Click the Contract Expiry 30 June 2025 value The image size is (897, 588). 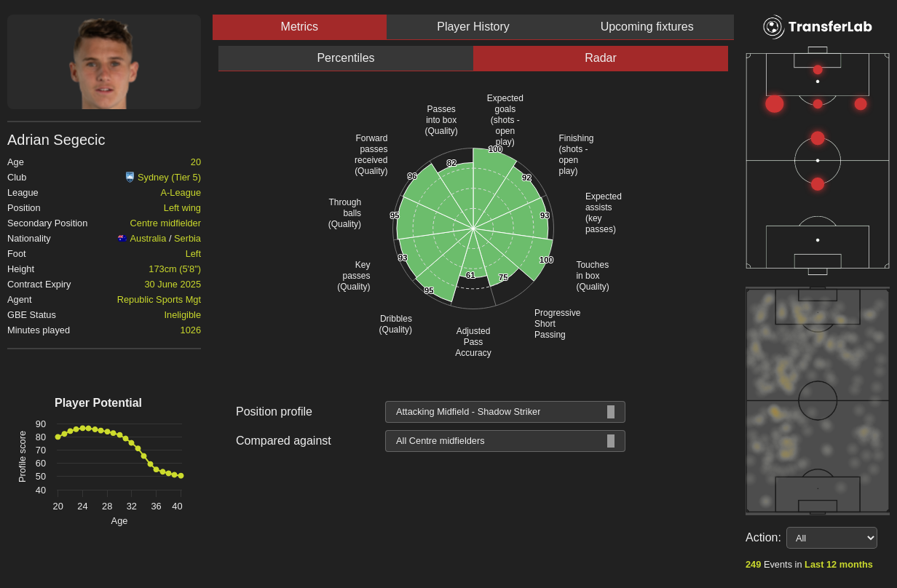[x=173, y=285]
